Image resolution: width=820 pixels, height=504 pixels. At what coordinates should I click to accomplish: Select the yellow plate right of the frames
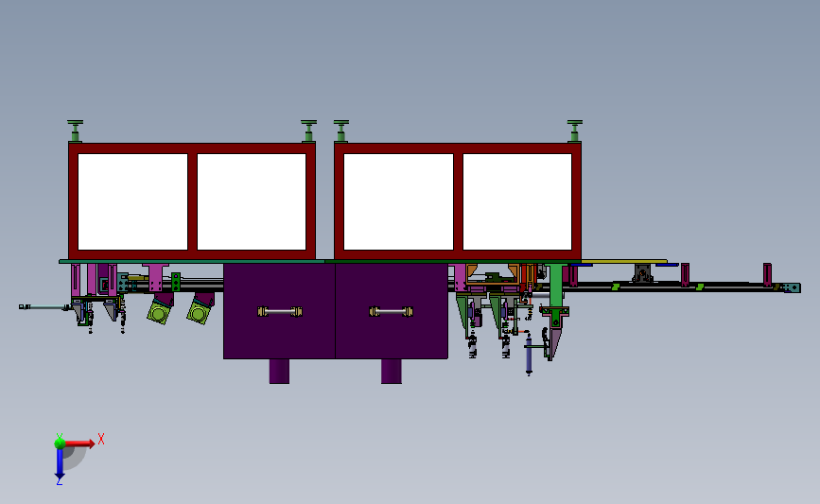(x=624, y=261)
